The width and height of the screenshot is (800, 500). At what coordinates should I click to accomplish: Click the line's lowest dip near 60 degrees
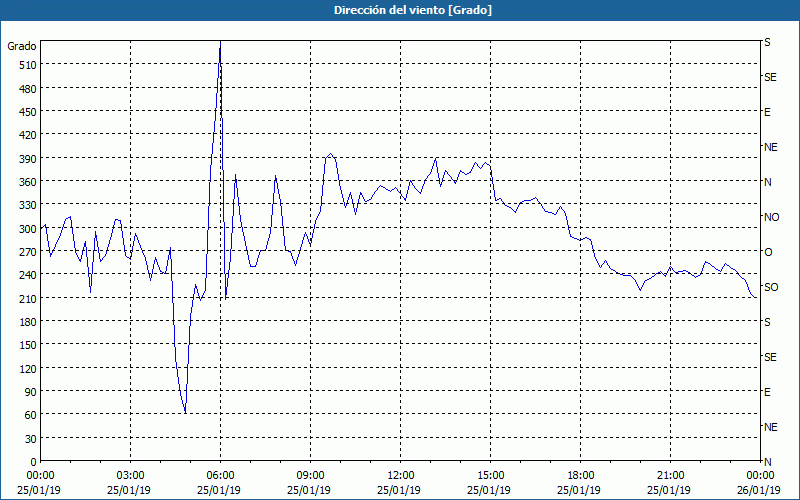coord(185,412)
